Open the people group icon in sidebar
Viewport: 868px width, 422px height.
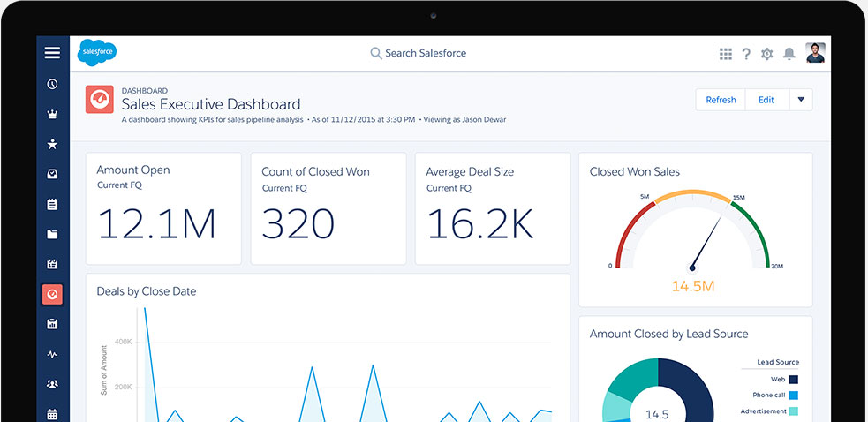tap(52, 384)
